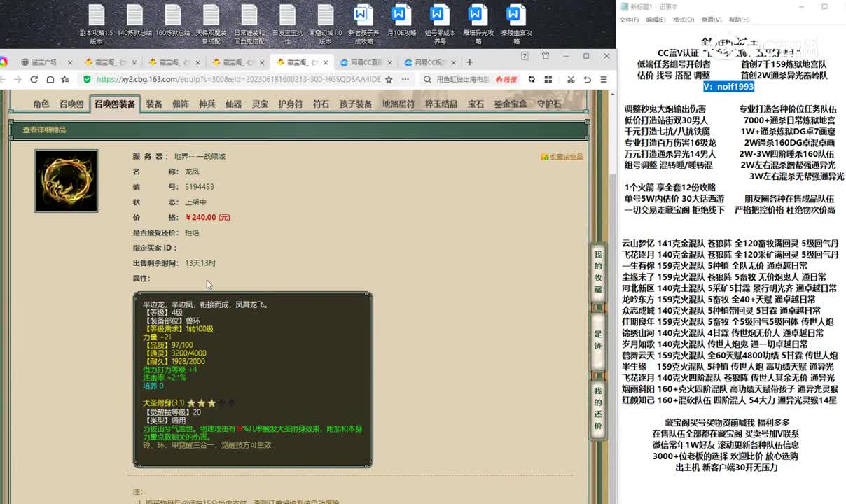The height and width of the screenshot is (504, 846).
Task: Click the browser address URL field
Action: (x=238, y=80)
